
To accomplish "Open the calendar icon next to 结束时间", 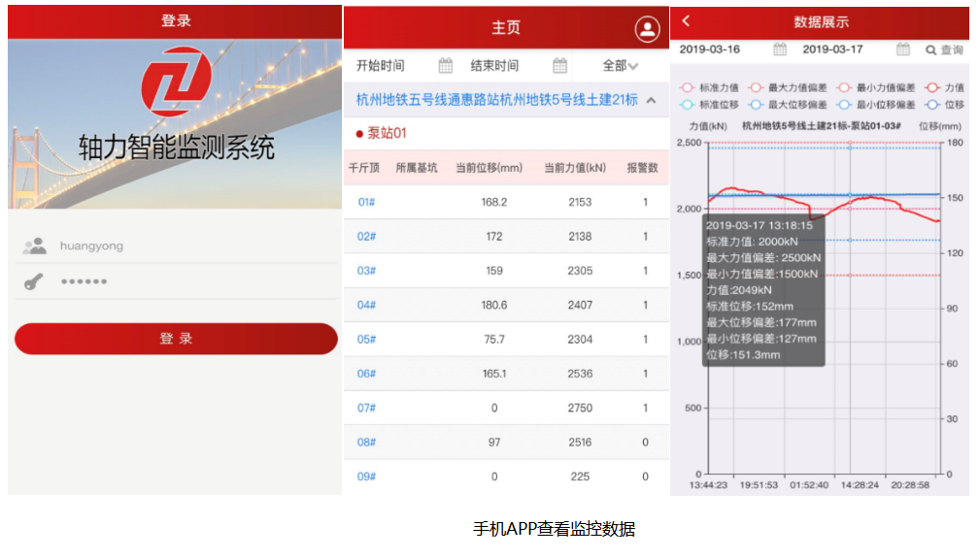I will (559, 66).
